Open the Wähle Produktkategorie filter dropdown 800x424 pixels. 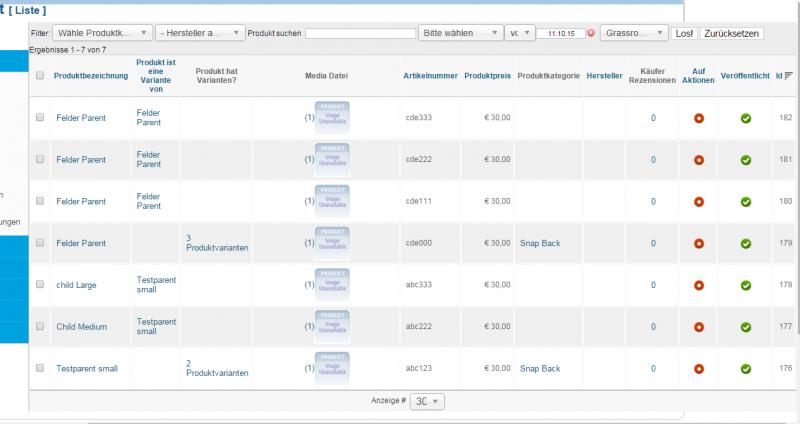click(x=103, y=33)
